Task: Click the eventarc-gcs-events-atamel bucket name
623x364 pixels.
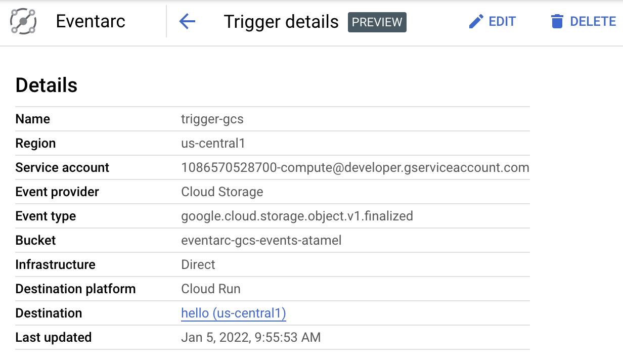Action: click(261, 241)
